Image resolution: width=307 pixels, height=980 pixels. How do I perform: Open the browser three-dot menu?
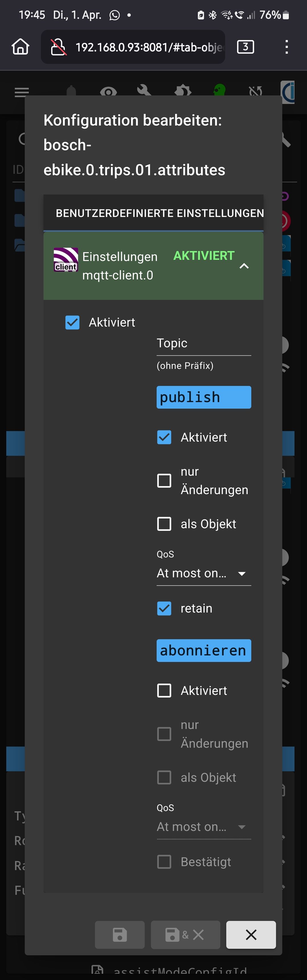click(287, 47)
